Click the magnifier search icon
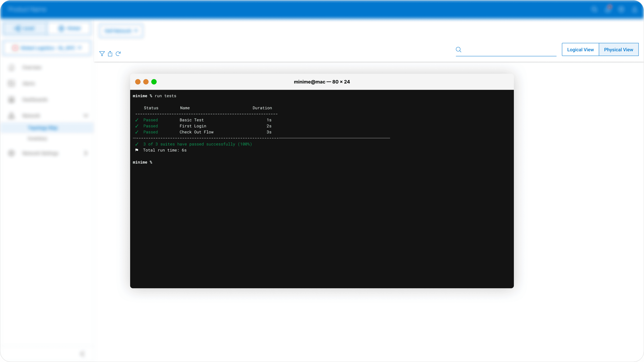Image resolution: width=644 pixels, height=362 pixels. pos(459,49)
